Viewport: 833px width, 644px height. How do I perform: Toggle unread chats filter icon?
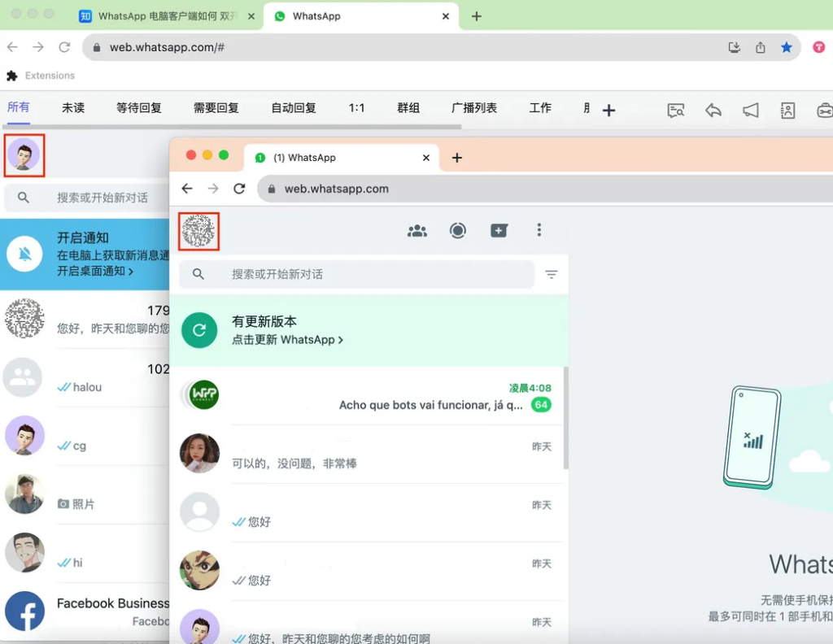(552, 274)
